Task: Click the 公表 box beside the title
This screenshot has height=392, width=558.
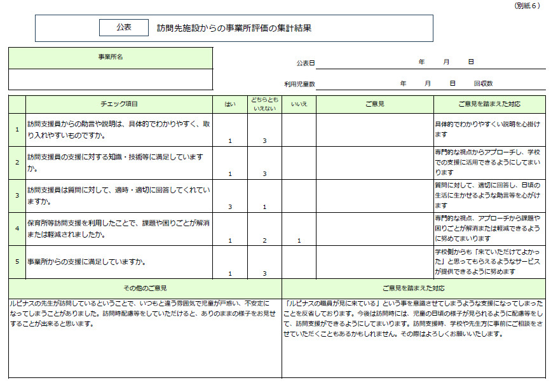Action: click(x=124, y=28)
